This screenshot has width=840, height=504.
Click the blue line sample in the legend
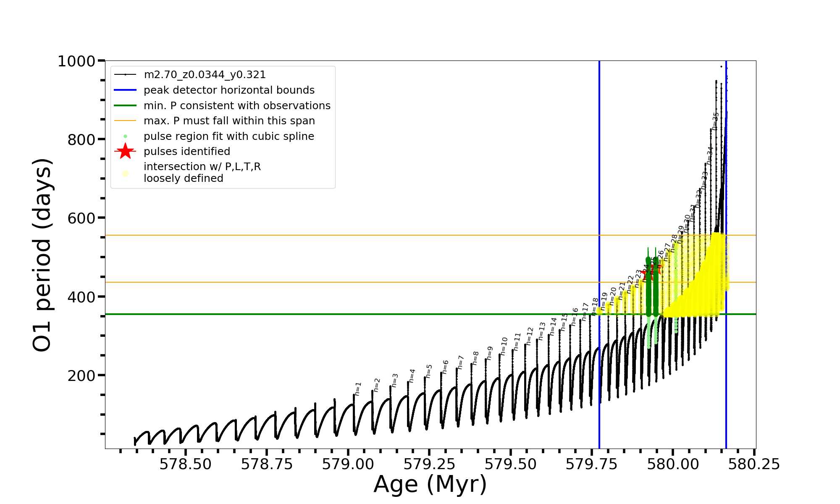(125, 90)
